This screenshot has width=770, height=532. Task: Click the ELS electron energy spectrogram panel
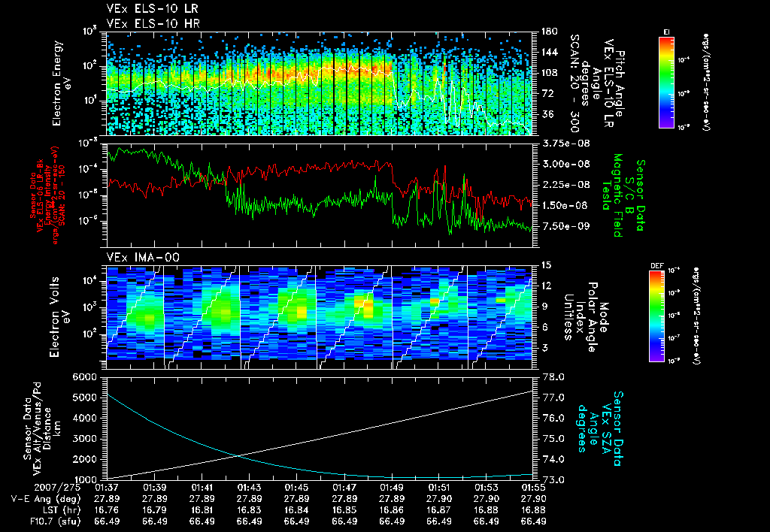(x=319, y=83)
